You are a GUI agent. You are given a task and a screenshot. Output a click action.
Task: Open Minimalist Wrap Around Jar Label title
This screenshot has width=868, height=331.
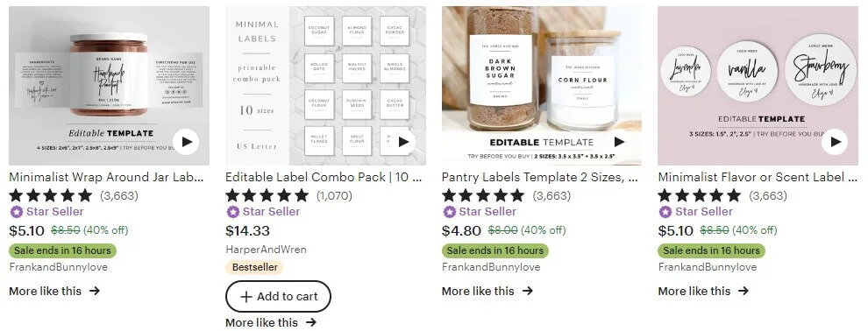(106, 178)
